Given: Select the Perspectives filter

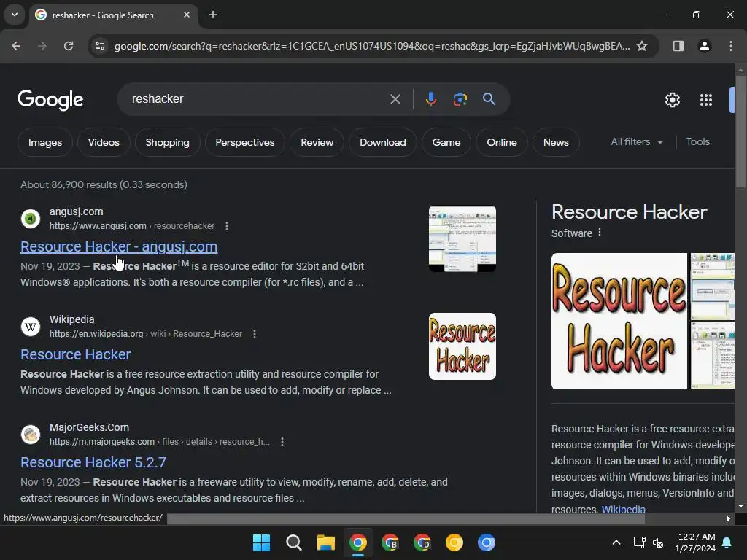Looking at the screenshot, I should click(x=245, y=142).
